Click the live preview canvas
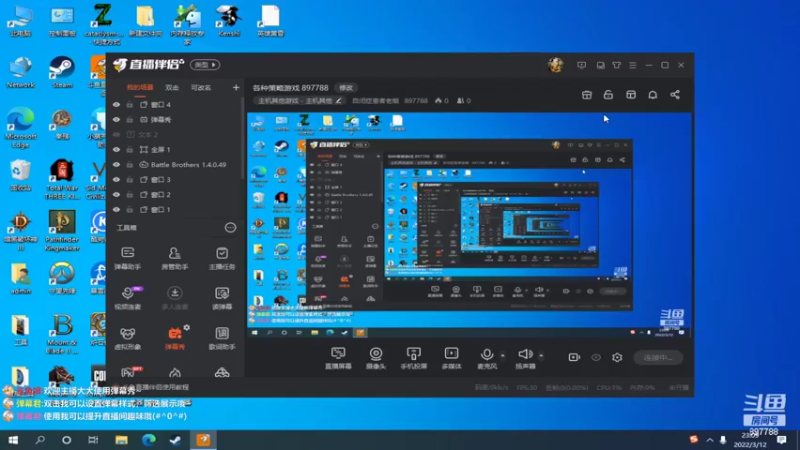 point(469,225)
